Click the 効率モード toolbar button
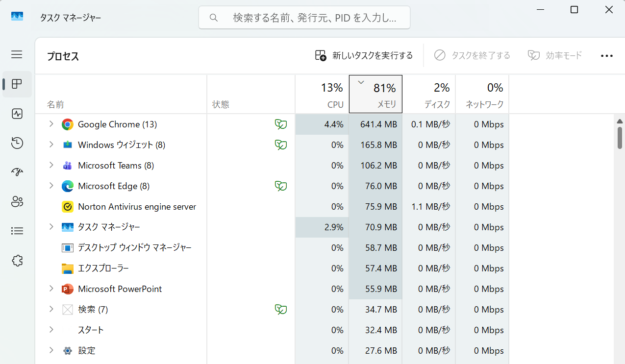 tap(555, 55)
